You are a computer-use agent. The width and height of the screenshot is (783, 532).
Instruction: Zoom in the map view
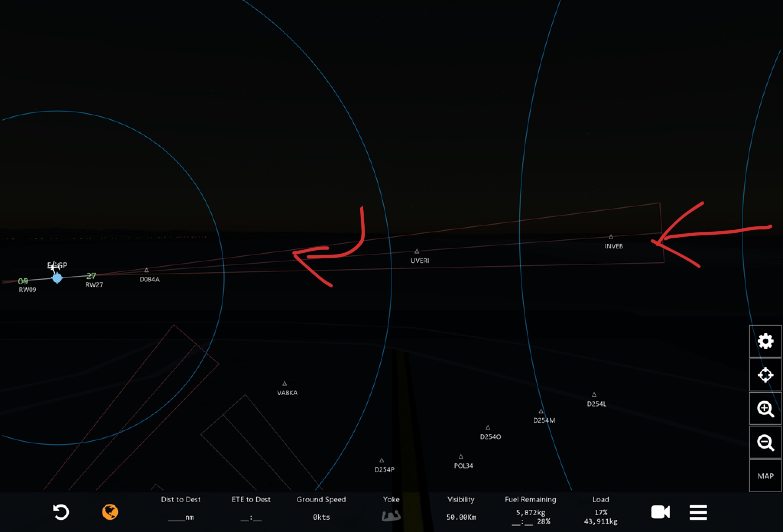[765, 409]
